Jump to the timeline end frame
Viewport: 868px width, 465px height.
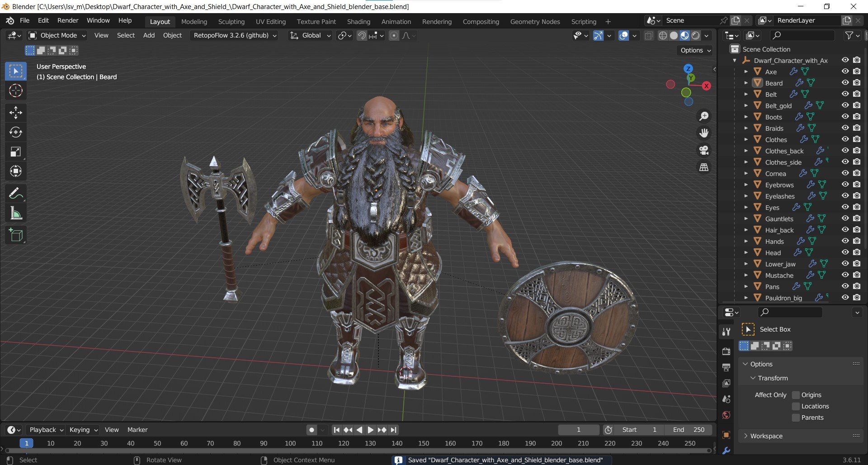pos(393,430)
